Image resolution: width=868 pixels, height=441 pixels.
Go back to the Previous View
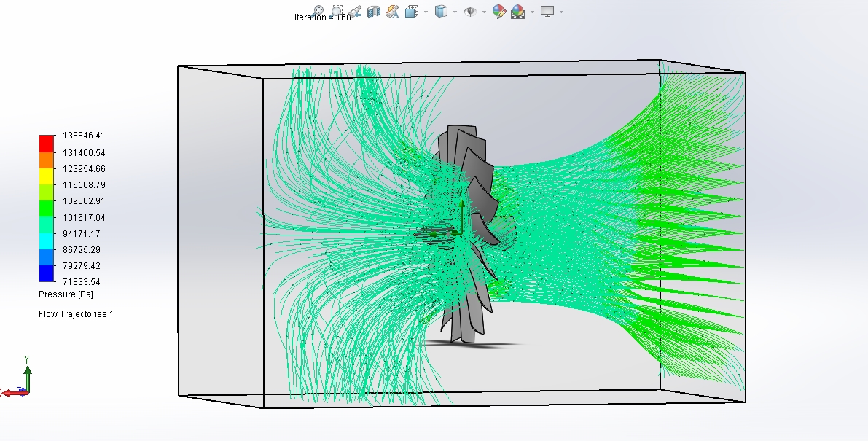click(355, 12)
